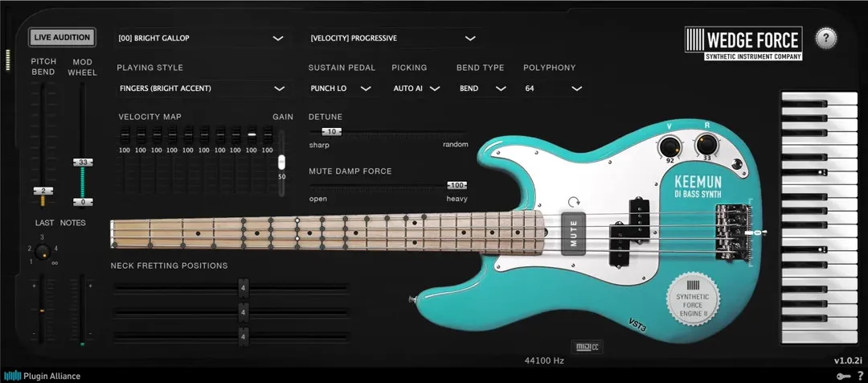868x383 pixels.
Task: Open the [00] Bright Gallop preset dropdown
Action: (202, 39)
